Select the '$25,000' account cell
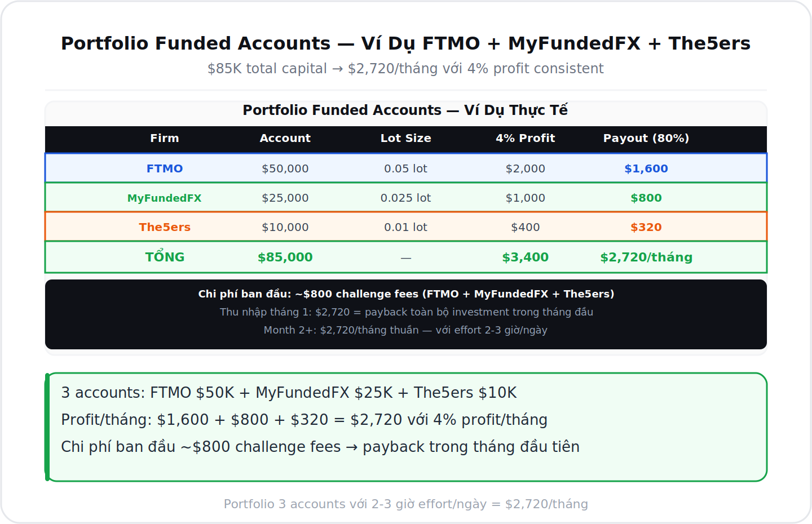Image resolution: width=812 pixels, height=524 pixels. click(x=285, y=198)
